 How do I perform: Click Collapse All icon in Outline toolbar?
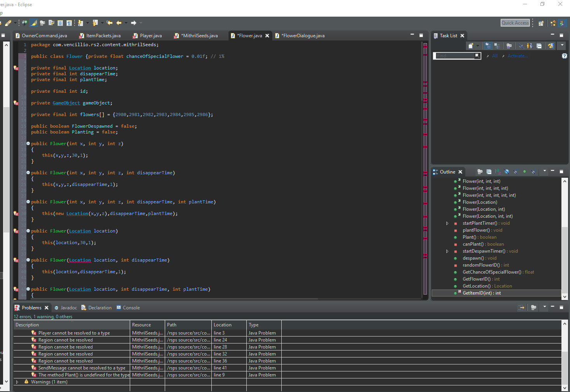click(x=489, y=172)
